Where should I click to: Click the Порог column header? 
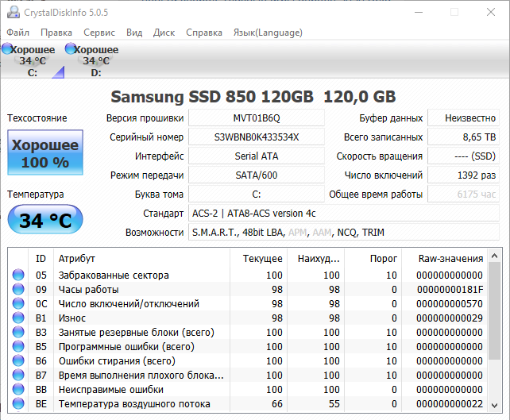pyautogui.click(x=373, y=259)
